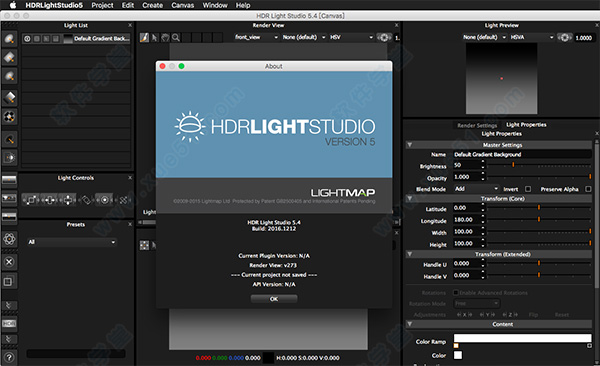
Task: Open the HSVA dropdown in Light Preview
Action: pos(532,38)
